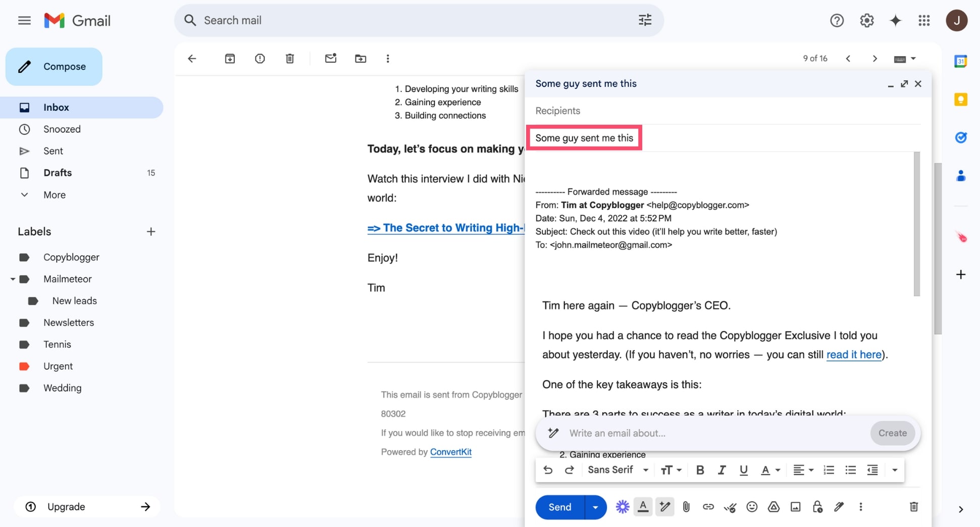Open the account avatar J
980x527 pixels.
pyautogui.click(x=956, y=21)
